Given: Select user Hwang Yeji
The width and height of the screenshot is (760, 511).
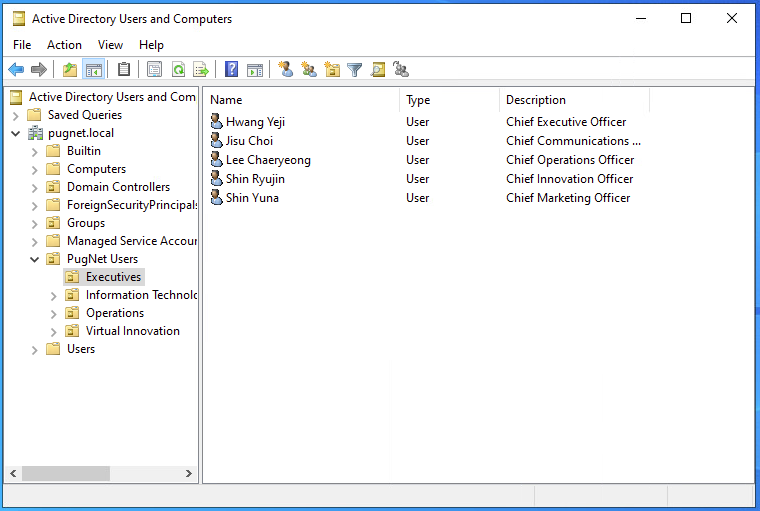Looking at the screenshot, I should (x=255, y=122).
